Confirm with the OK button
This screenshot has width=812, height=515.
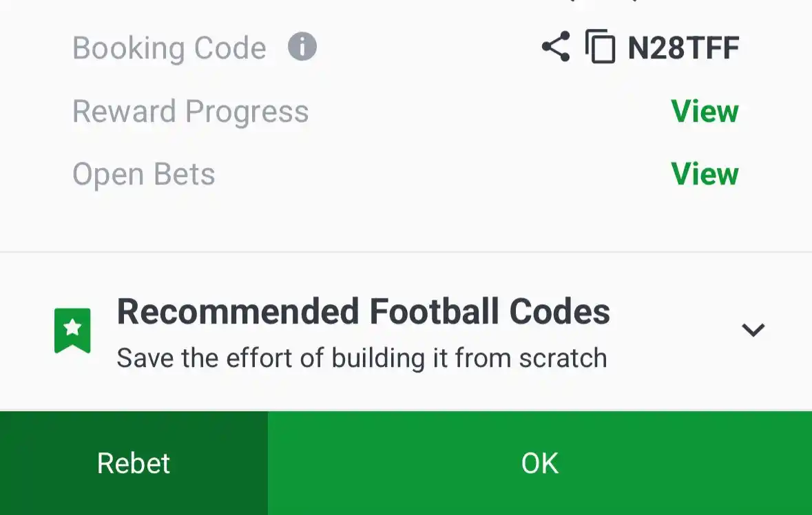point(539,463)
